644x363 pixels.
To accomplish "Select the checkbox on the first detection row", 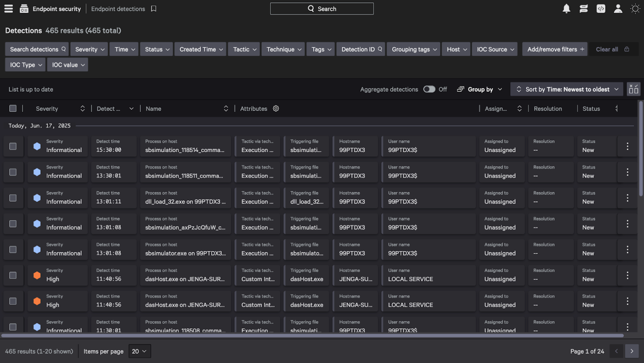I will [13, 146].
